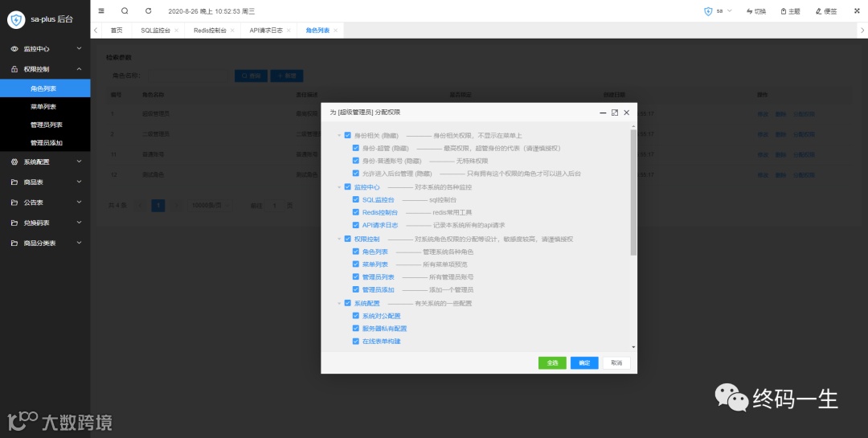Collapse the 监控中心 tree node arrow
Image resolution: width=868 pixels, height=438 pixels.
pyautogui.click(x=339, y=187)
